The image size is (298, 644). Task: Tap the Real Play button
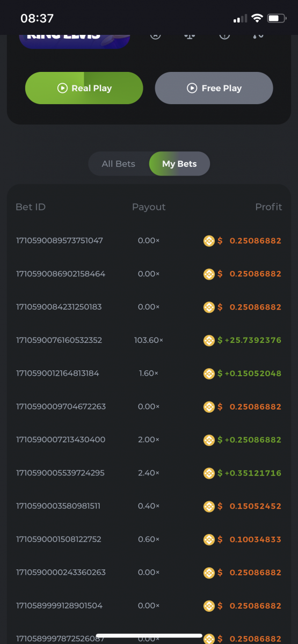[x=84, y=88]
